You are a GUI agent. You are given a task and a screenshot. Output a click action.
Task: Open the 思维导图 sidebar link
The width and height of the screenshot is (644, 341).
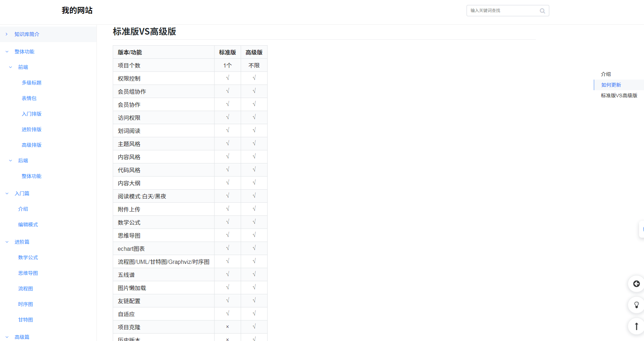28,273
